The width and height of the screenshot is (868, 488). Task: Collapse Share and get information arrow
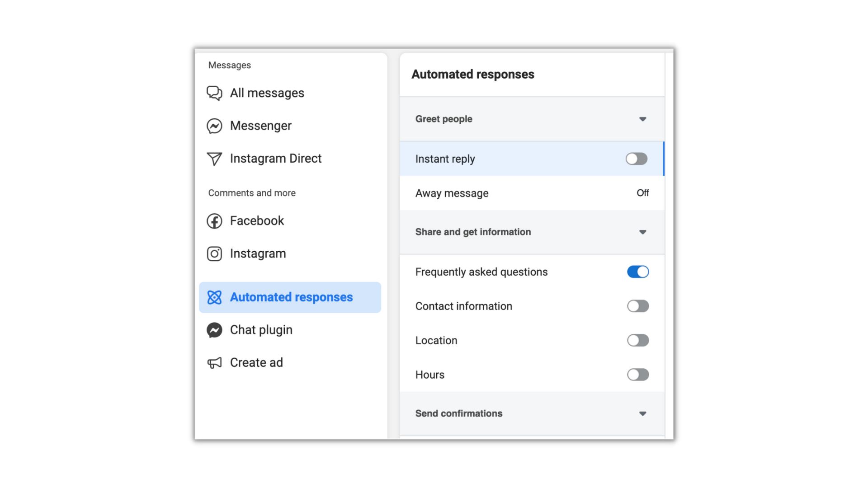pos(642,232)
